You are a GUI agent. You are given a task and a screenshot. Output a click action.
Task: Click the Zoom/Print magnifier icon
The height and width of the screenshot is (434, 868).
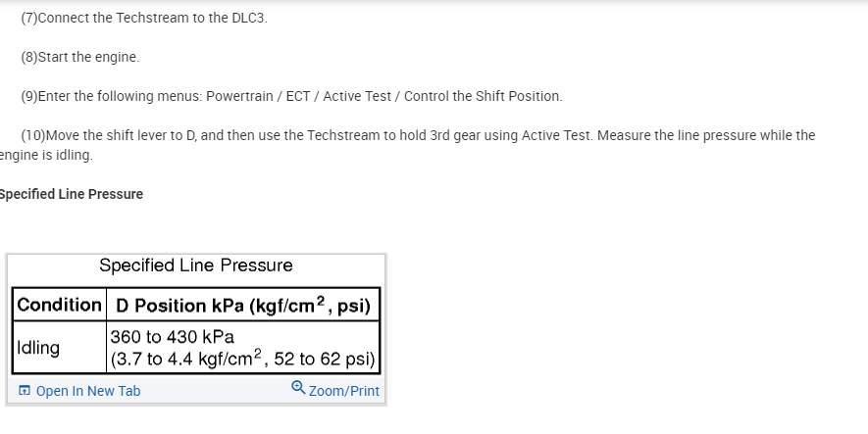coord(298,390)
